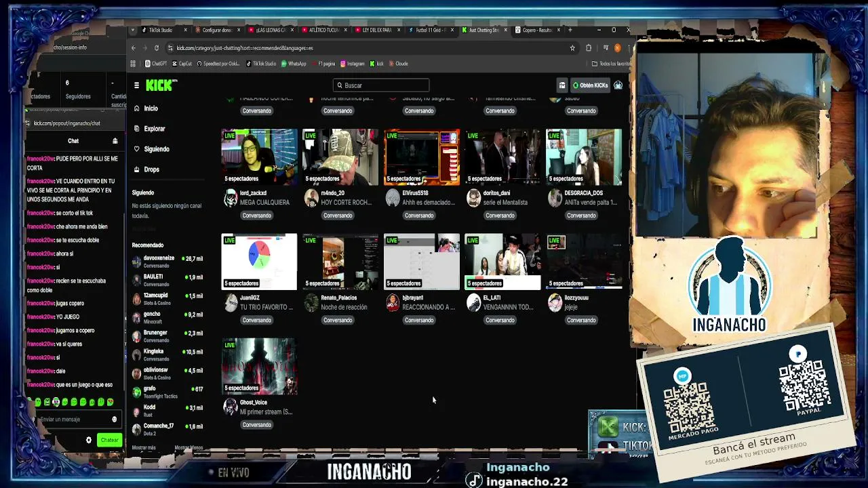
Task: Collapse recommended list with Mostrar Menos
Action: click(189, 448)
